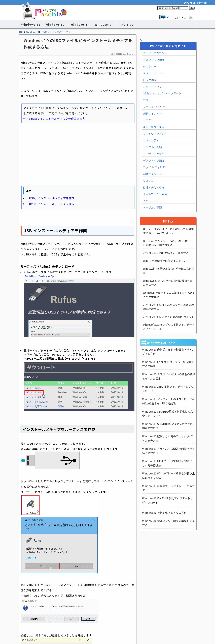
Task: Open Windows11 SSD/HDDがアクセス拒否 topic
Action: tap(168, 426)
